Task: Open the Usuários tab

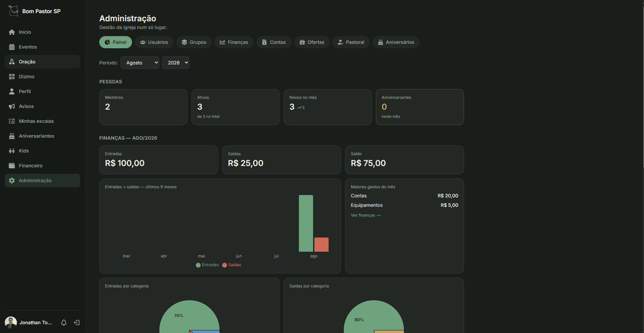Action: (x=154, y=42)
